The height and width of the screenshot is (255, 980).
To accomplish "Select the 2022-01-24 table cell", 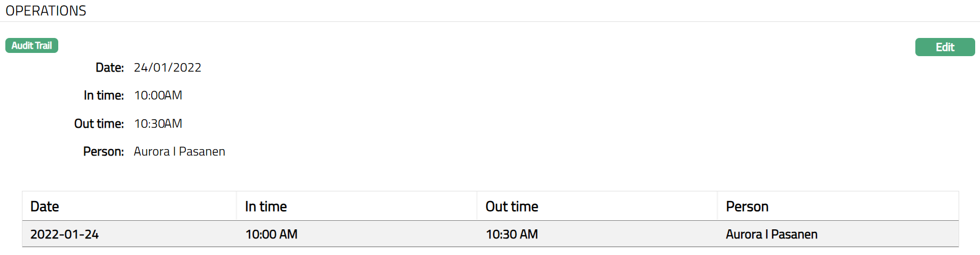I will pos(65,234).
